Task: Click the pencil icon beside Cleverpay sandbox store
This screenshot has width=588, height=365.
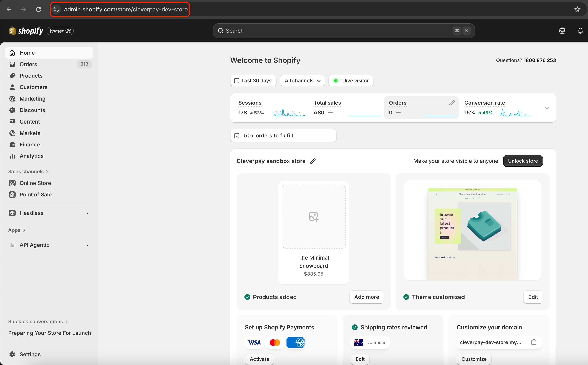Action: point(313,161)
